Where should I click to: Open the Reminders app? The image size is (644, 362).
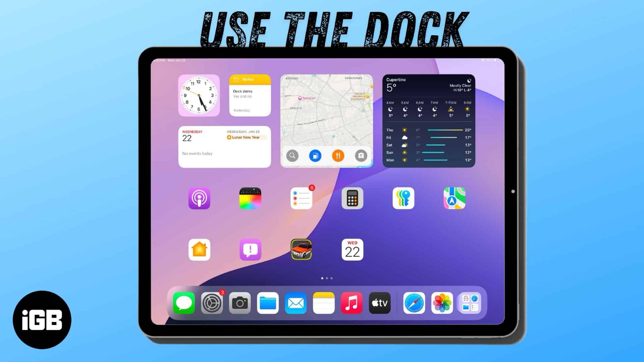point(301,198)
